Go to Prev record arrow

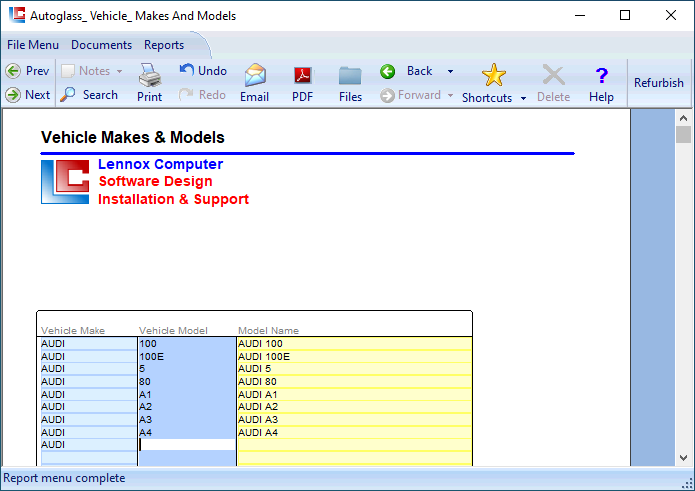click(x=13, y=71)
